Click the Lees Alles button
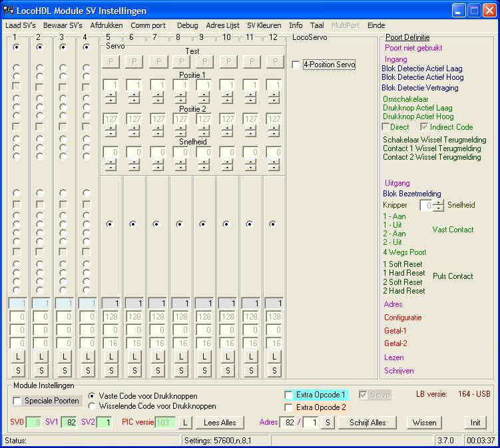 point(220,423)
